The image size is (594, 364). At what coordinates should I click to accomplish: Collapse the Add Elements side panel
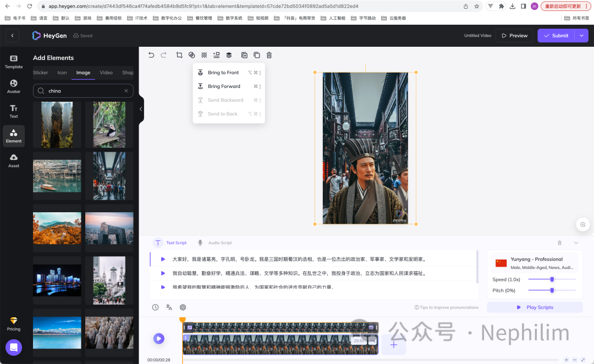(x=141, y=109)
